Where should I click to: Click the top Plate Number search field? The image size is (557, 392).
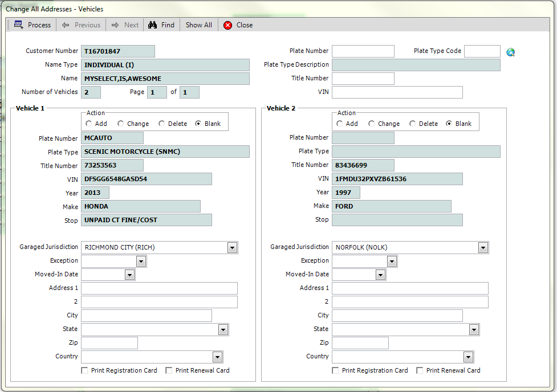click(x=363, y=51)
